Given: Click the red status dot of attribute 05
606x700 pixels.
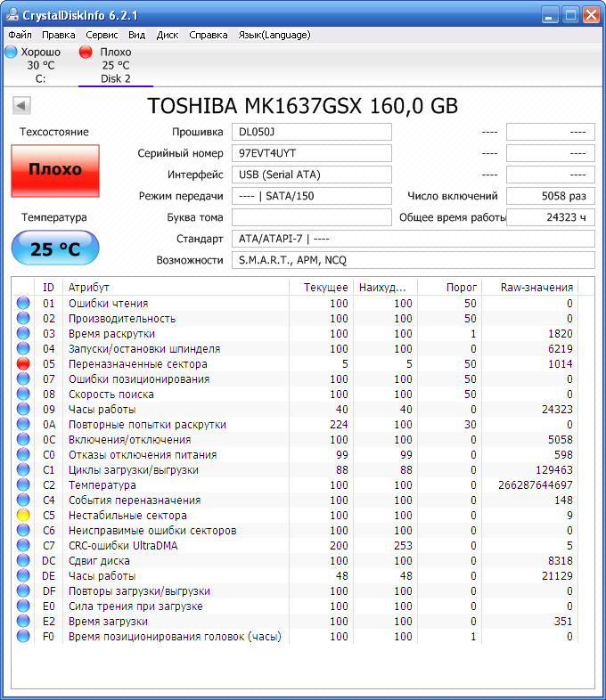Looking at the screenshot, I should click(23, 363).
